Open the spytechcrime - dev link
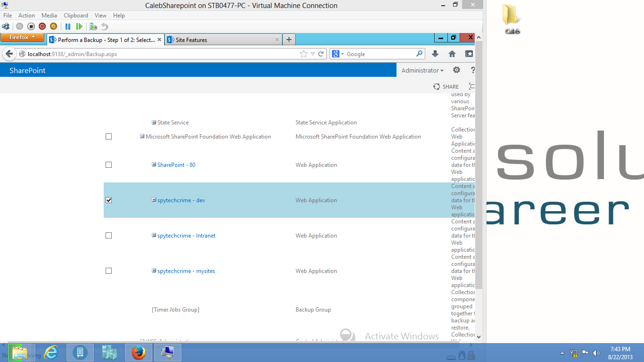 point(181,200)
